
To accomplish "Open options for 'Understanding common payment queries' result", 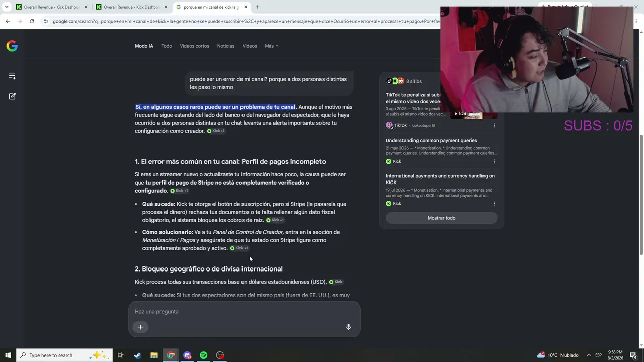I will coord(494,161).
